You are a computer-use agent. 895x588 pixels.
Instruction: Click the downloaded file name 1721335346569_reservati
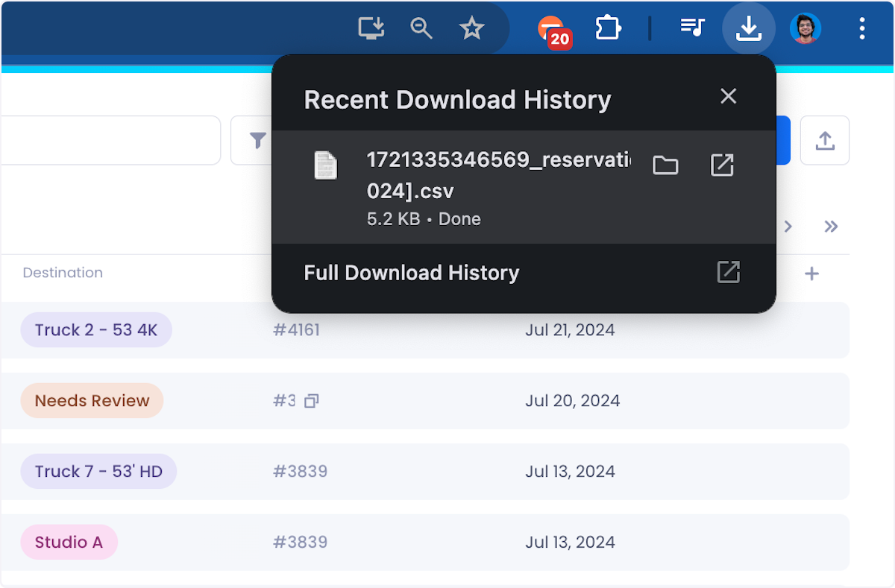pyautogui.click(x=498, y=160)
